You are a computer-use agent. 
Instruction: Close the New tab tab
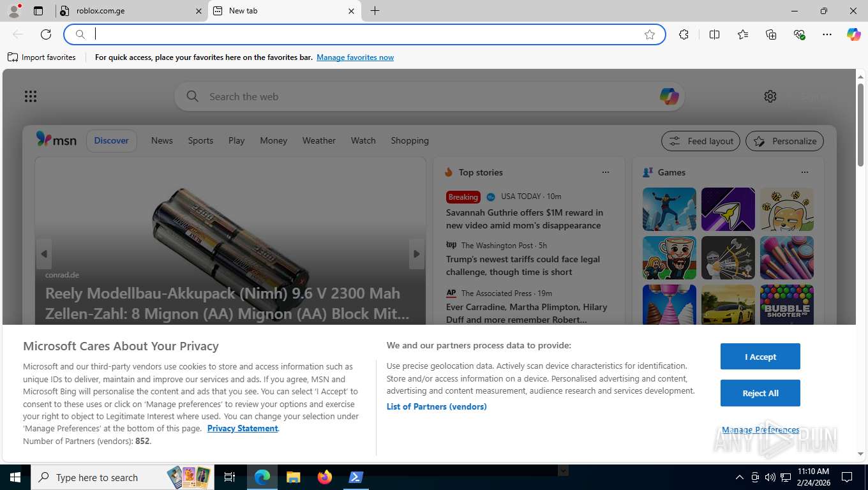click(351, 11)
